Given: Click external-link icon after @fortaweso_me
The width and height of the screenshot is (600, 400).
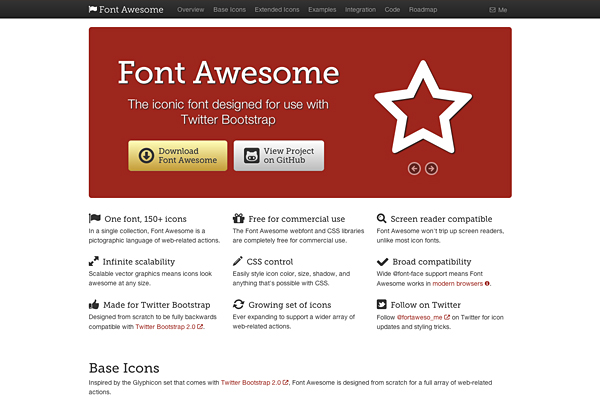Looking at the screenshot, I should click(447, 317).
